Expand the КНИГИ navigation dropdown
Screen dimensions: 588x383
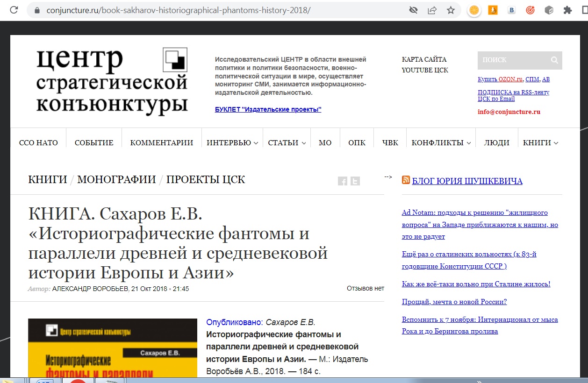[x=540, y=143]
